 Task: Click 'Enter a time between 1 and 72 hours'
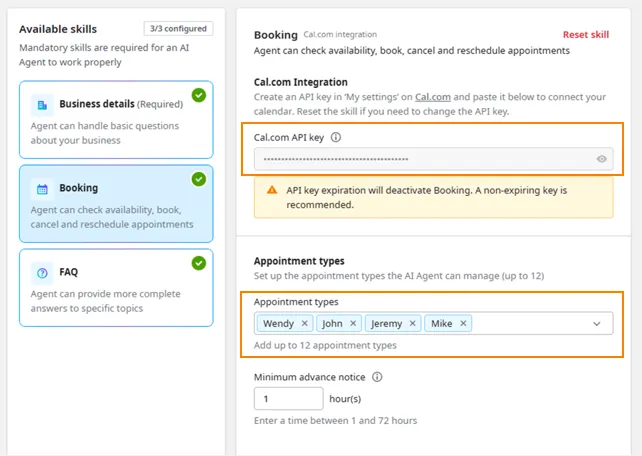[x=335, y=421]
